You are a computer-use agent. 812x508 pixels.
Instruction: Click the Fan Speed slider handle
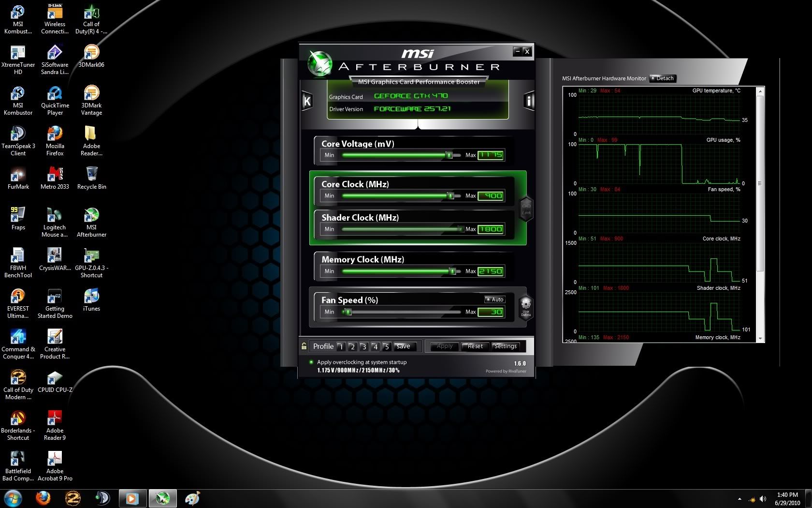click(x=347, y=312)
